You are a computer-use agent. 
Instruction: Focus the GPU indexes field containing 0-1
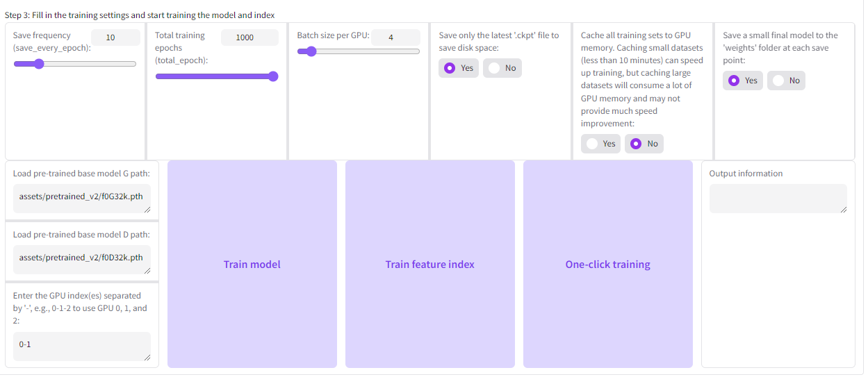[82, 346]
